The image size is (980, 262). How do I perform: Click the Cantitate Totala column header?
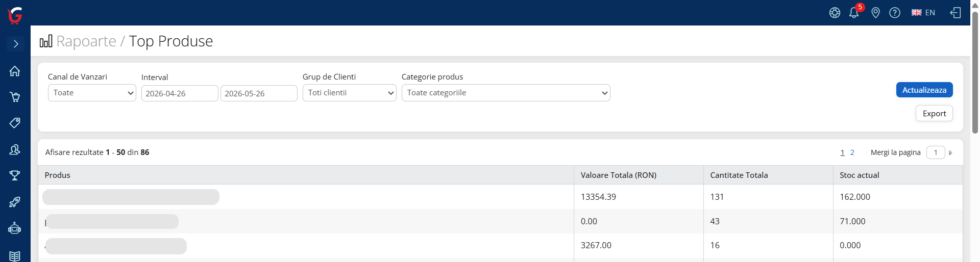tap(768, 175)
